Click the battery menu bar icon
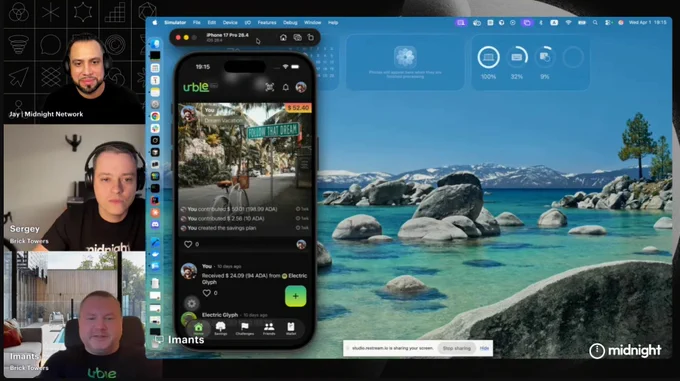680x381 pixels. (582, 23)
